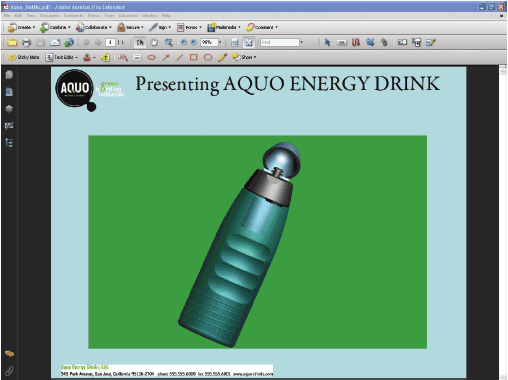This screenshot has height=380, width=508.
Task: Open the Attachments paperclip panel
Action: coord(9,371)
